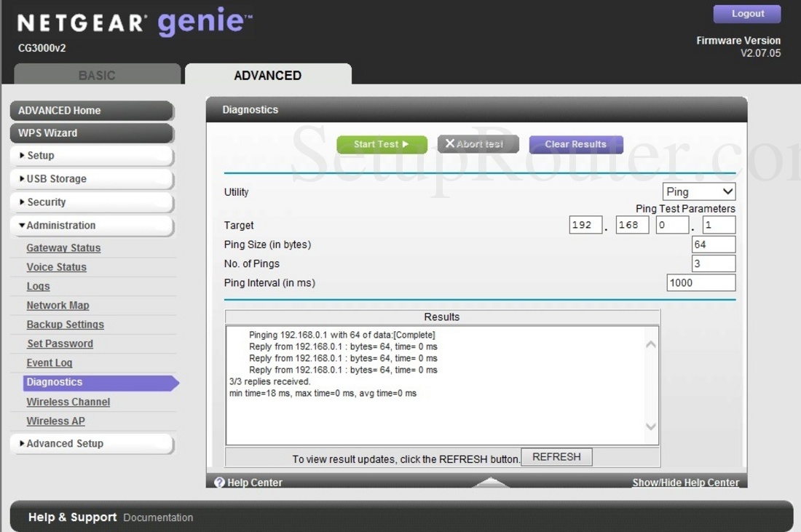The image size is (801, 532).
Task: Switch to the BASIC tab
Action: (97, 74)
